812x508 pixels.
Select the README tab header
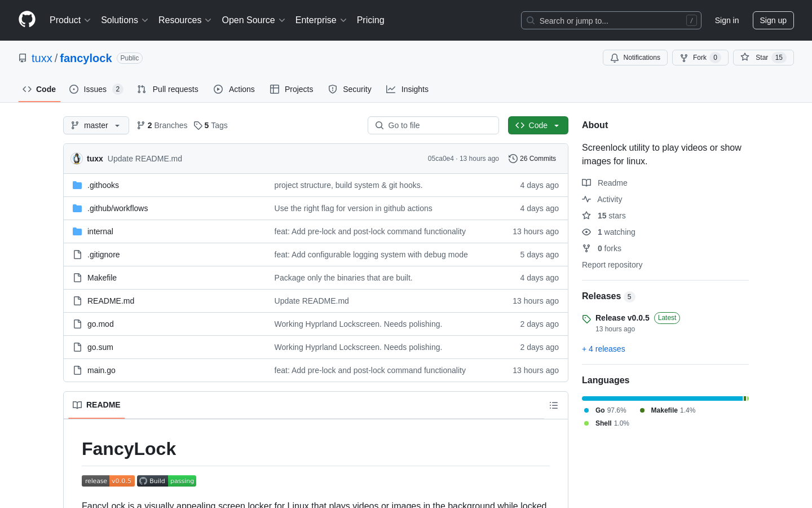(x=96, y=405)
